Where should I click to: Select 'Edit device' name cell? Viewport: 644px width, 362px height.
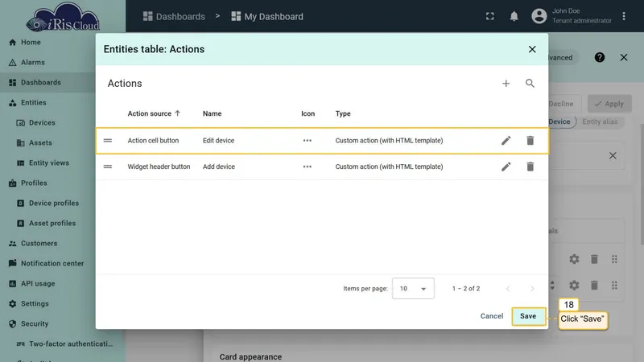218,140
